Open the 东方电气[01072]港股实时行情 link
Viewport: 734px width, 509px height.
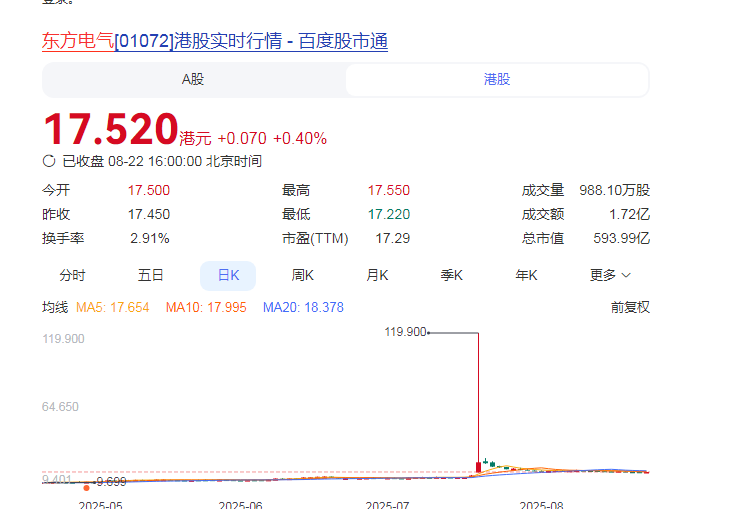click(x=214, y=41)
